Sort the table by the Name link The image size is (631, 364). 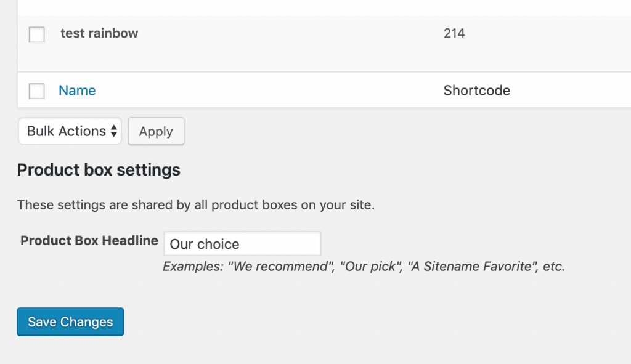77,91
